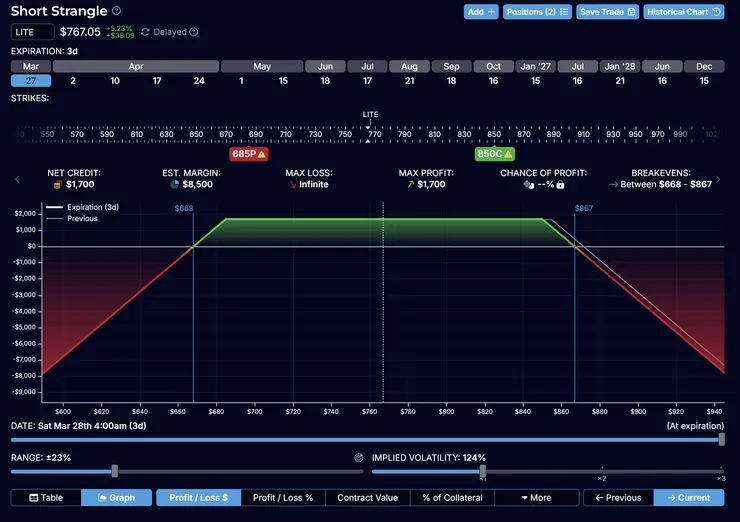Screen dimensions: 740x522
Task: Open the Add dropdown button
Action: click(481, 12)
